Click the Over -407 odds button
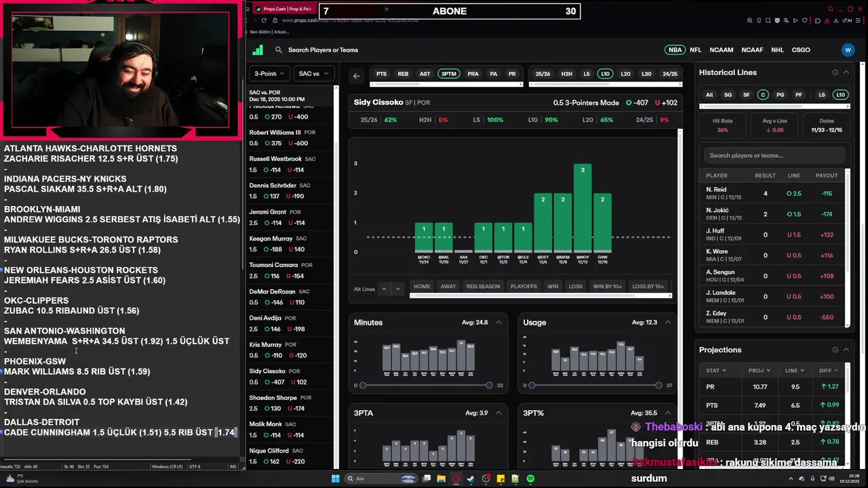This screenshot has height=488, width=868. [x=637, y=103]
